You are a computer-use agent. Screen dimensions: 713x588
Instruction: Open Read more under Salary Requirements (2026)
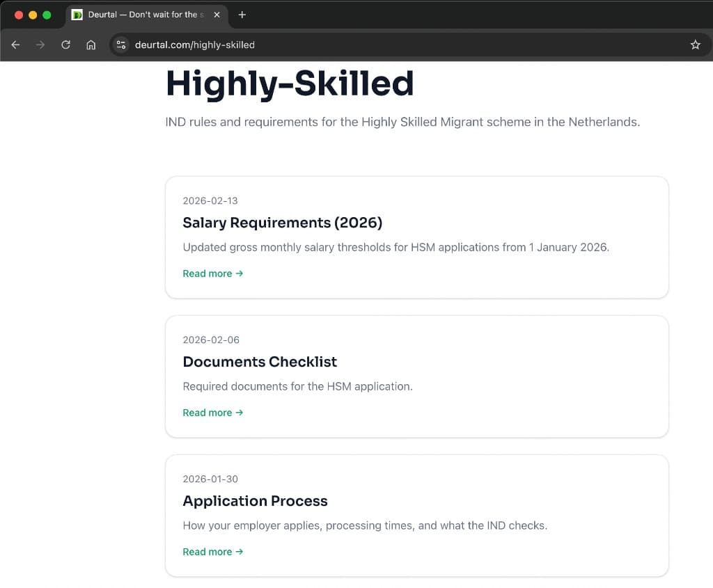coord(207,273)
